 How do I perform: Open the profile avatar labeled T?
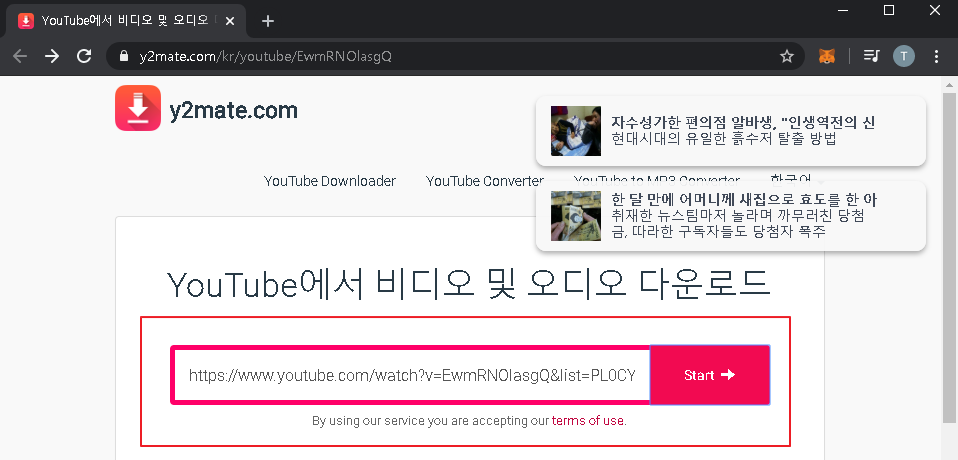point(904,56)
